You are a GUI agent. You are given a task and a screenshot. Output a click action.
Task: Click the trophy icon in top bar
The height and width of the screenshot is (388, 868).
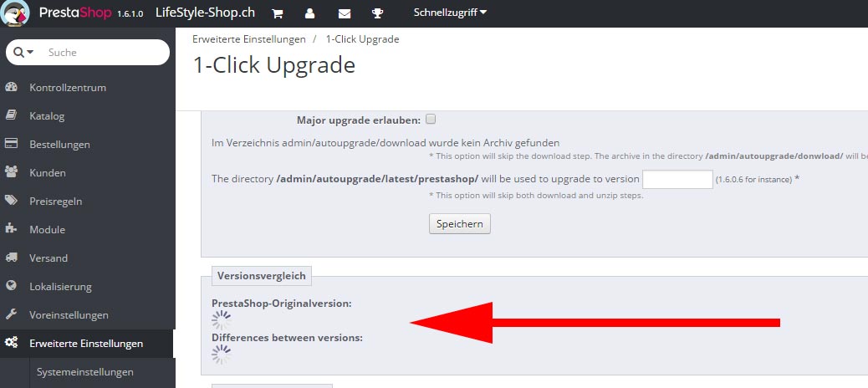(x=377, y=13)
